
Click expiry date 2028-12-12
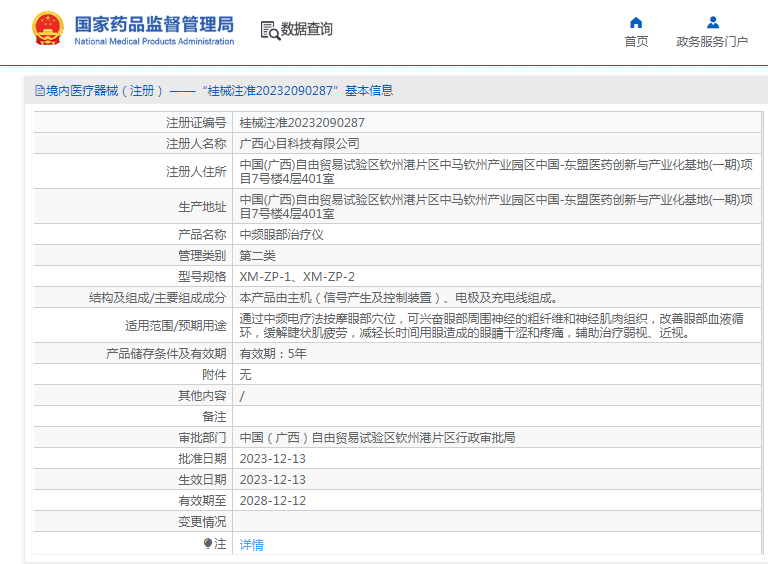272,501
